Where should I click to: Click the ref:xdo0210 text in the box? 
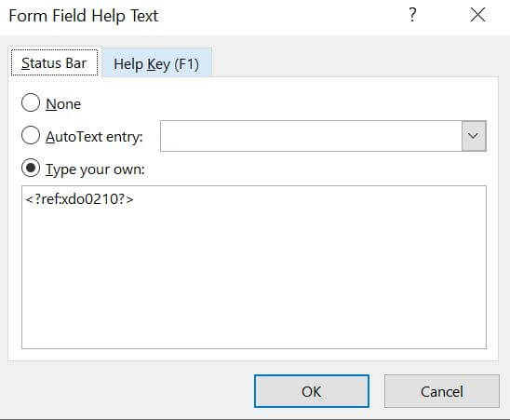click(79, 199)
